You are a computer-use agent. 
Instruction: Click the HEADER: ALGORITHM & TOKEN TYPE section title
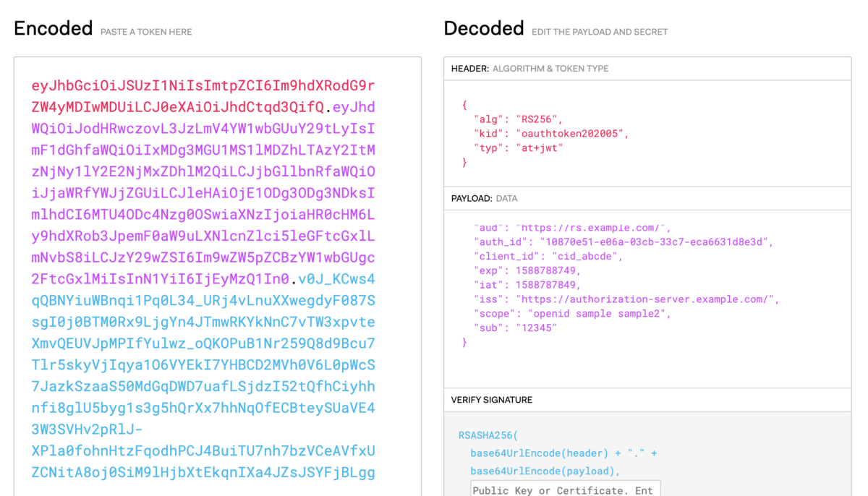tap(529, 69)
